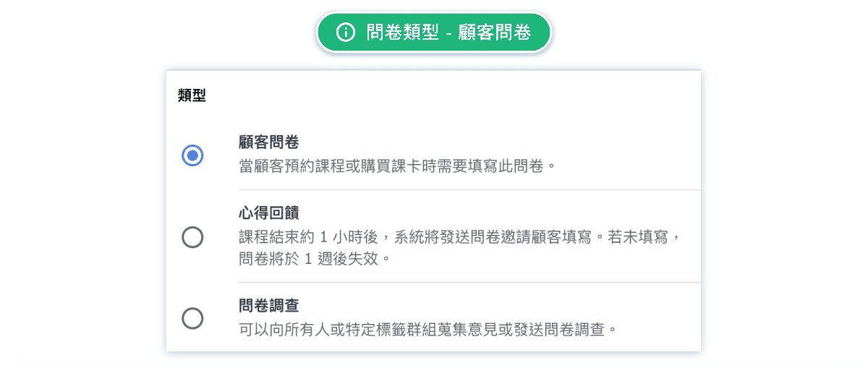The height and width of the screenshot is (368, 868).
Task: Click the blue filled dot of the selected radio
Action: 192,155
